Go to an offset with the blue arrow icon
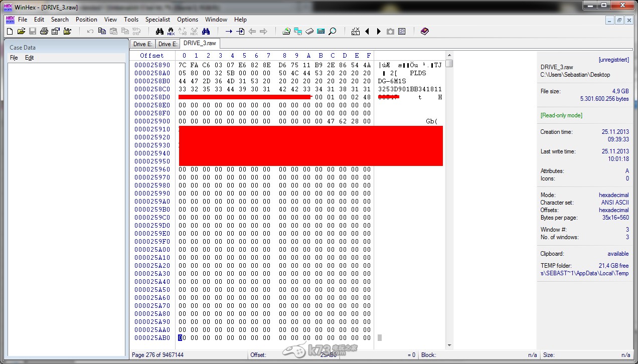This screenshot has height=364, width=638. tap(229, 31)
